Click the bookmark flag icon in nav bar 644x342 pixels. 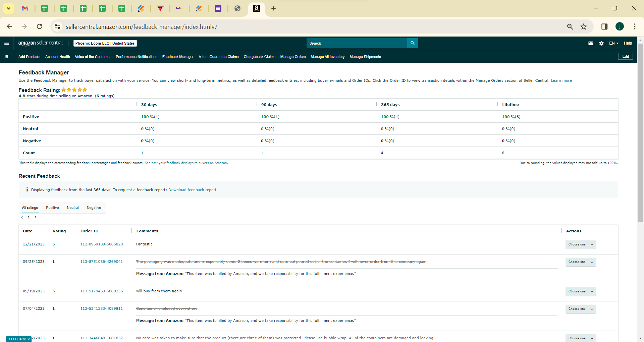click(7, 57)
